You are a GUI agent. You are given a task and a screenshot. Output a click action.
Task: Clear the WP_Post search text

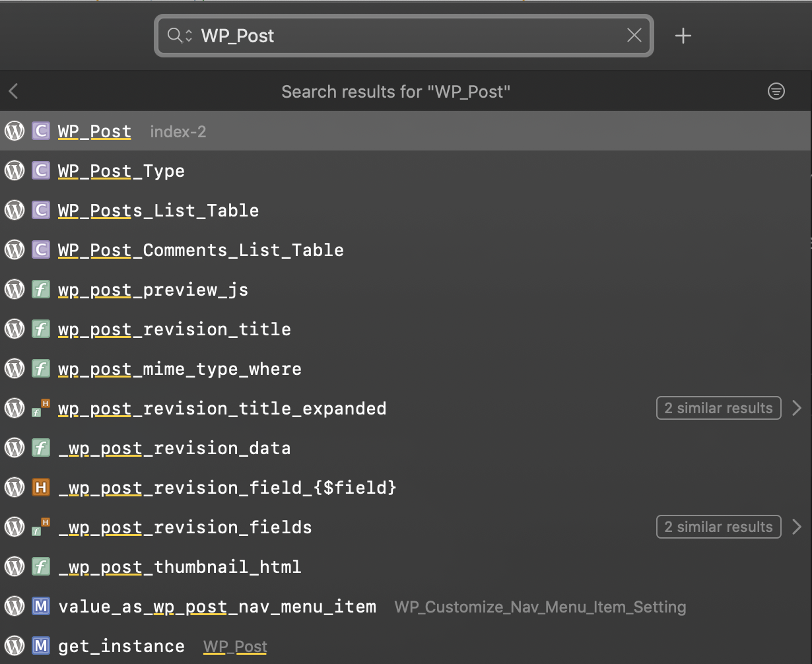(x=634, y=36)
